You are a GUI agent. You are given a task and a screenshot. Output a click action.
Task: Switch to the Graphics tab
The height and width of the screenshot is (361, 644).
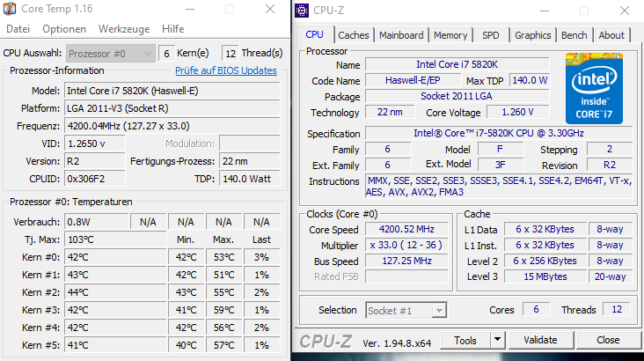pyautogui.click(x=532, y=35)
